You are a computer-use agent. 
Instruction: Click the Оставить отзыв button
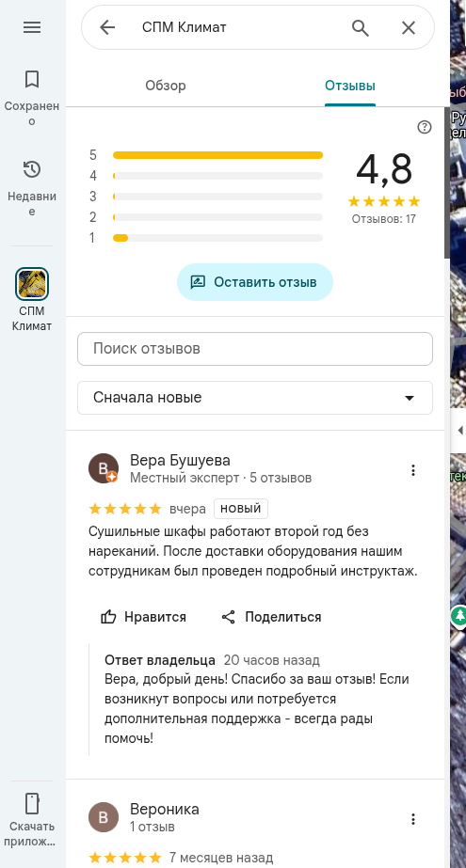click(x=255, y=282)
